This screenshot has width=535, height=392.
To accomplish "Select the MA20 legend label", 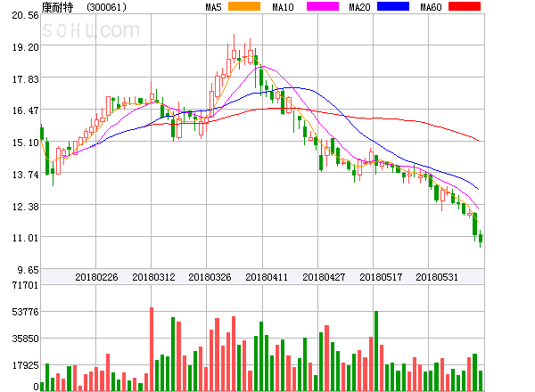I will pyautogui.click(x=359, y=7).
